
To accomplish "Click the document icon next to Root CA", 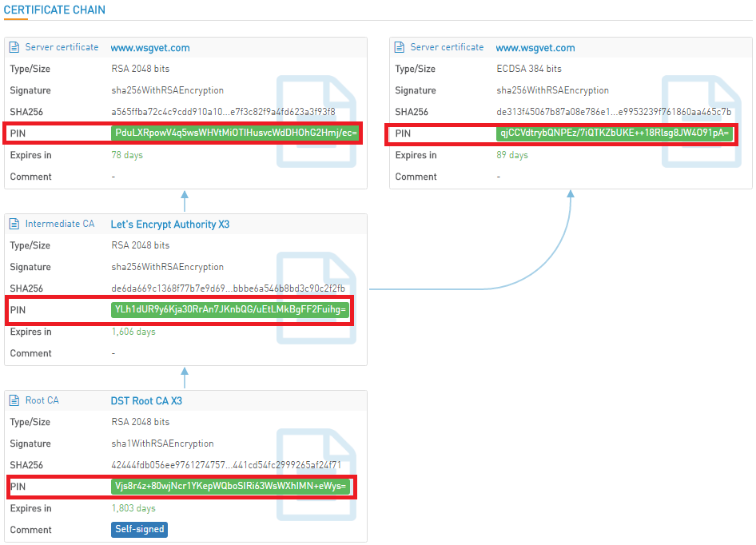I will [14, 401].
